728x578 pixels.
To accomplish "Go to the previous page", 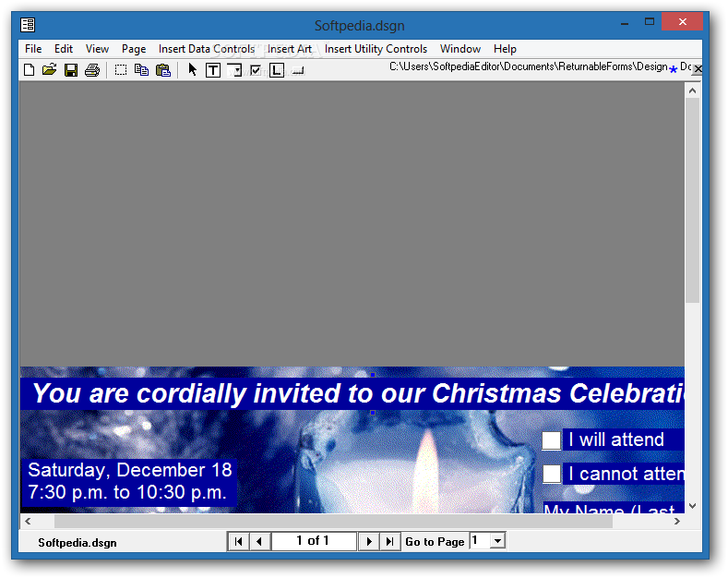I will [x=259, y=541].
